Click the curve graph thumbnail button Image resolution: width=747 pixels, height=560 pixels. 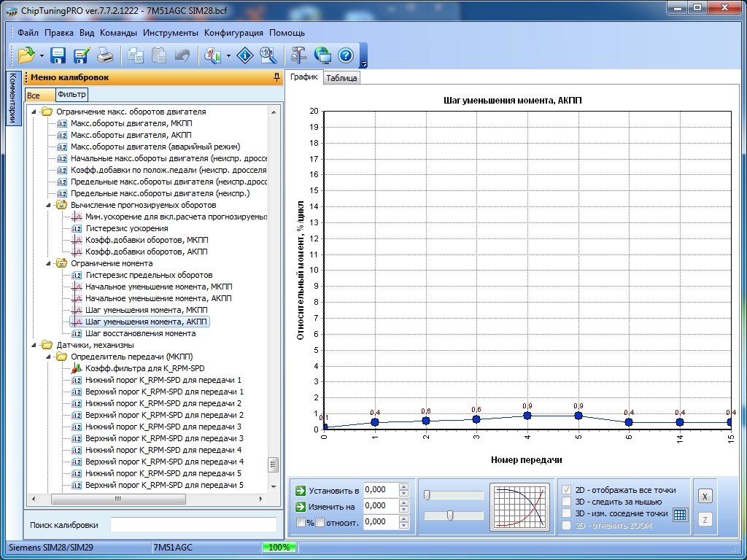point(520,506)
